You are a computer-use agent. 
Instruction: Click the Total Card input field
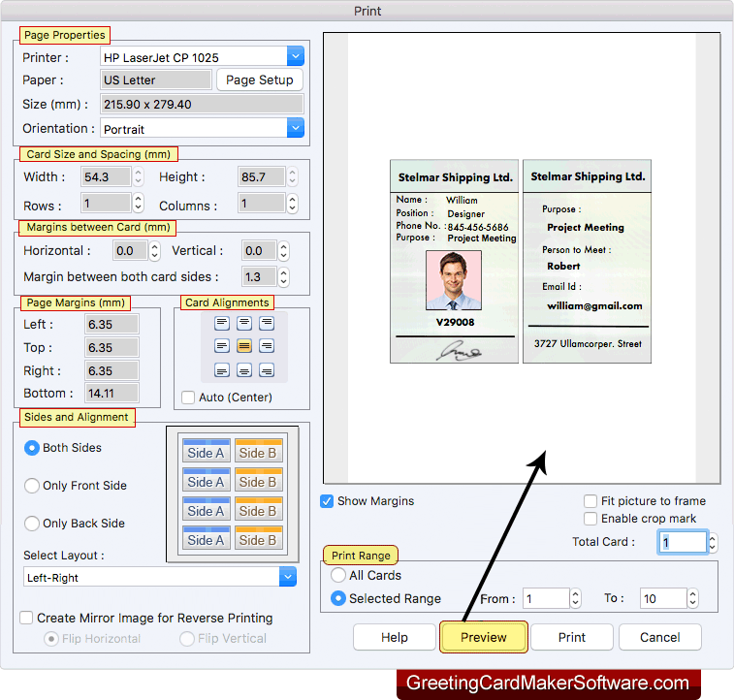(683, 542)
